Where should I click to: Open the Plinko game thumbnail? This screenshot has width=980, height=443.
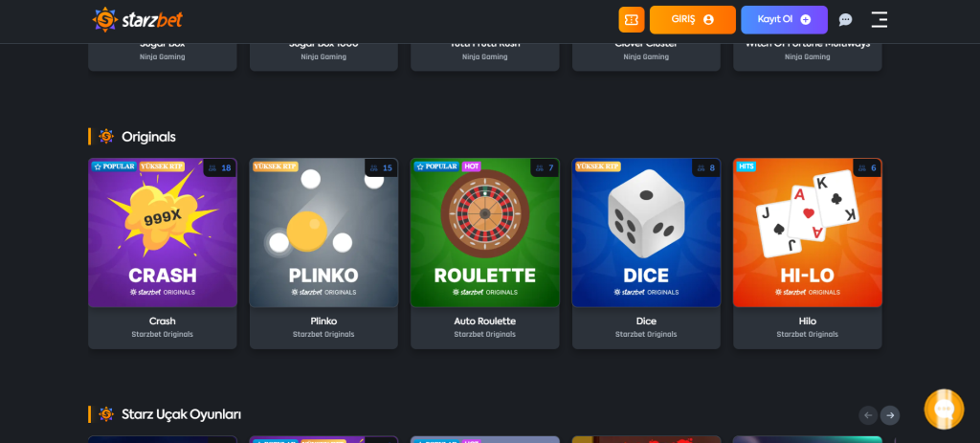323,233
